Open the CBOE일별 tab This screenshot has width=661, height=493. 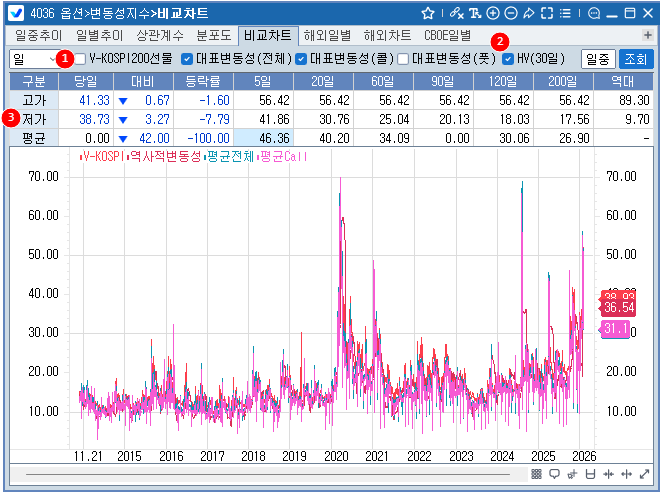[447, 35]
